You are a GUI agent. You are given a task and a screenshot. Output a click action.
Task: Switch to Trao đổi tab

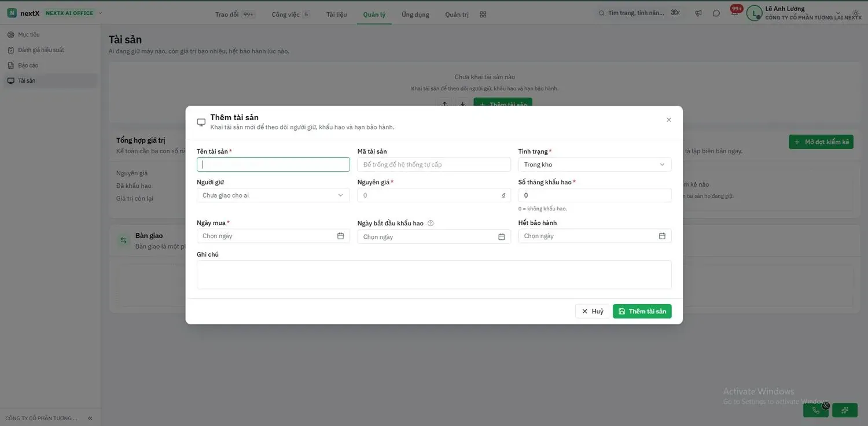tap(235, 14)
